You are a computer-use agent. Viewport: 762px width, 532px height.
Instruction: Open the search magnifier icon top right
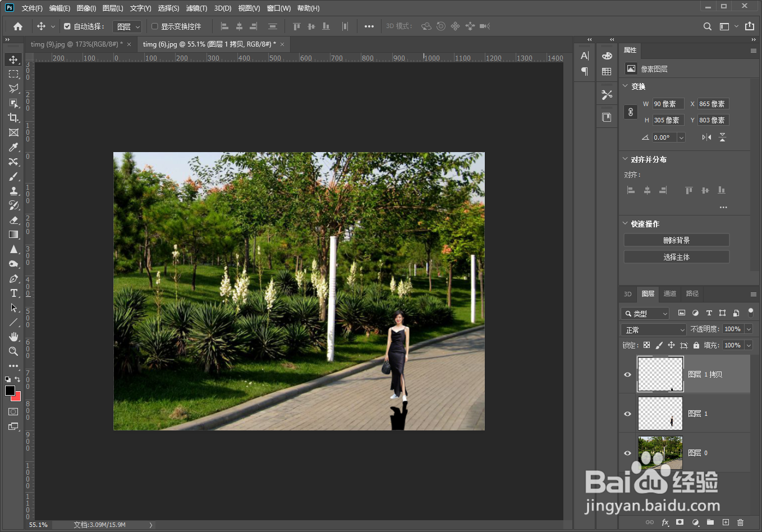point(708,26)
